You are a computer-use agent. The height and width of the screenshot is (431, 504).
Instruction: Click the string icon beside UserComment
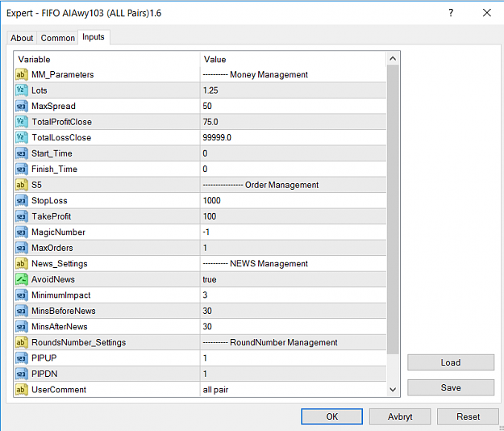[x=21, y=390]
